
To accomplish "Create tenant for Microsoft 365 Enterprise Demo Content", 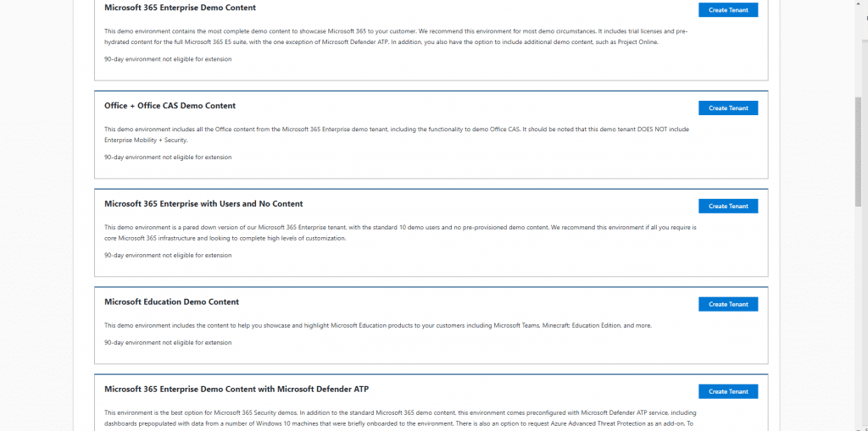I will [728, 10].
